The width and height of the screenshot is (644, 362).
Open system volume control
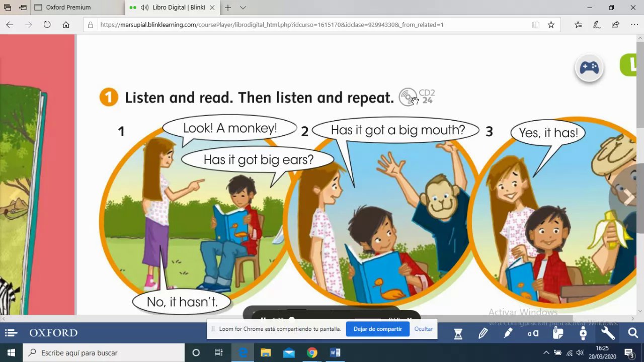tap(580, 353)
